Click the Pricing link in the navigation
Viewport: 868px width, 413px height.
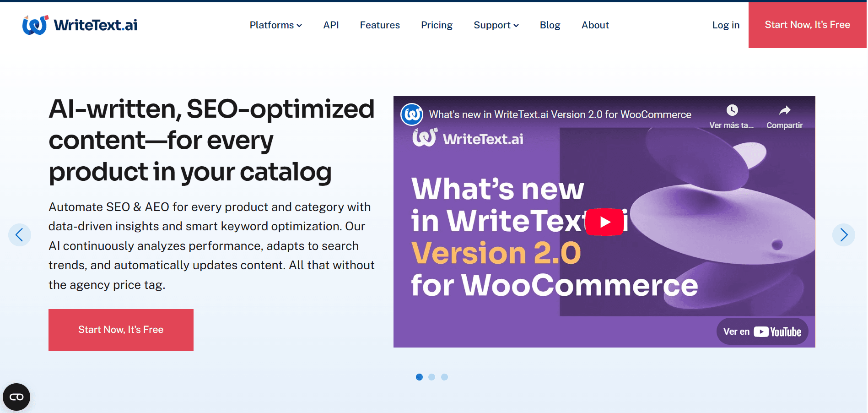coord(437,25)
